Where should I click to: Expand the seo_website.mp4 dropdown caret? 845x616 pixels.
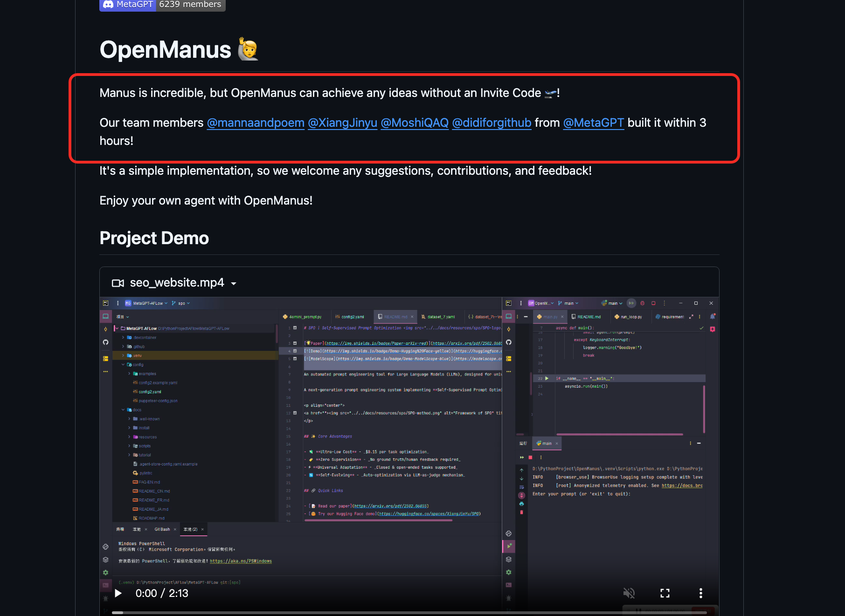(x=234, y=284)
